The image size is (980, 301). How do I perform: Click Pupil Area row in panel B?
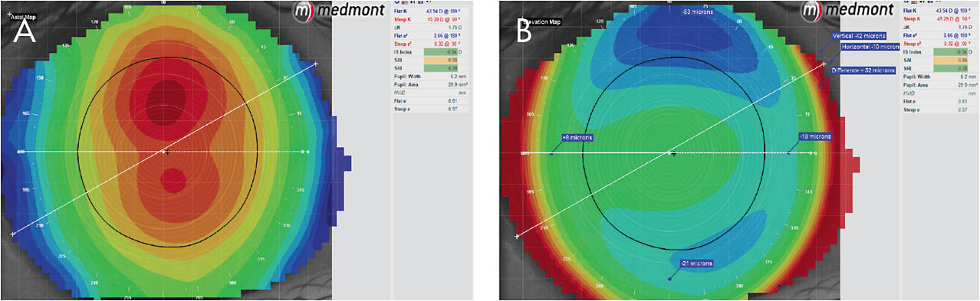coord(940,84)
